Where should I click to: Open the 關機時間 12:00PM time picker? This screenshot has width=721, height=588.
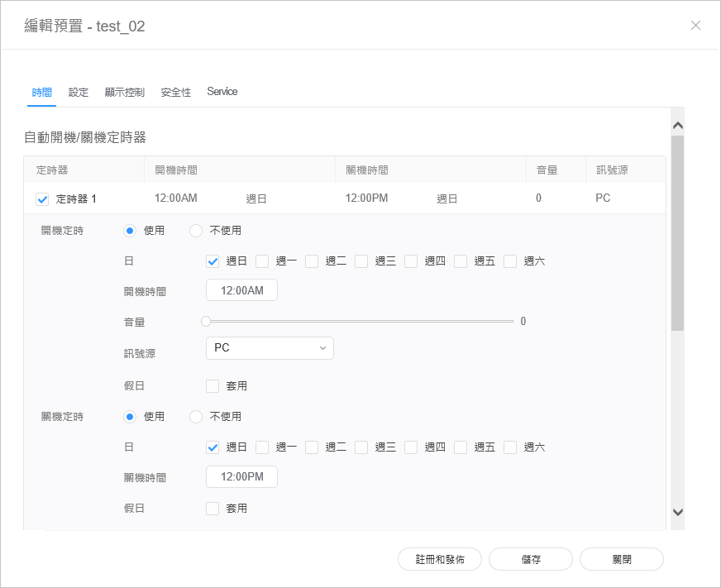coord(241,477)
